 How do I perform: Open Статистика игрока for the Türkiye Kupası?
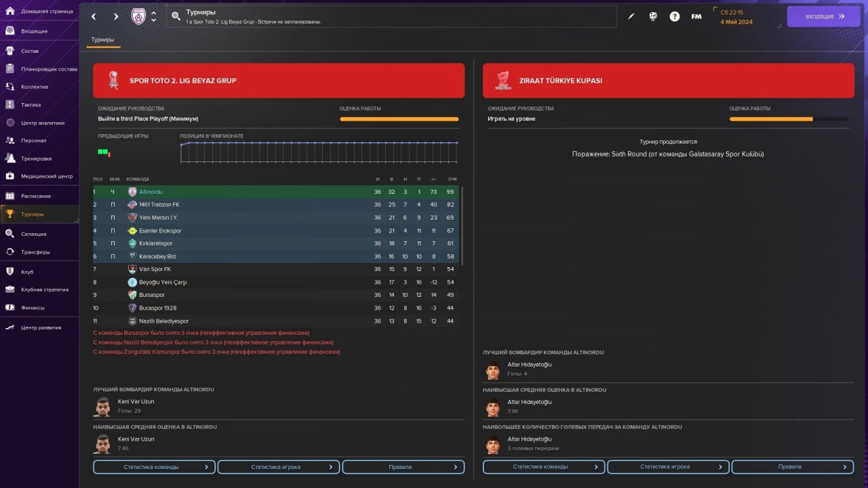pos(668,467)
